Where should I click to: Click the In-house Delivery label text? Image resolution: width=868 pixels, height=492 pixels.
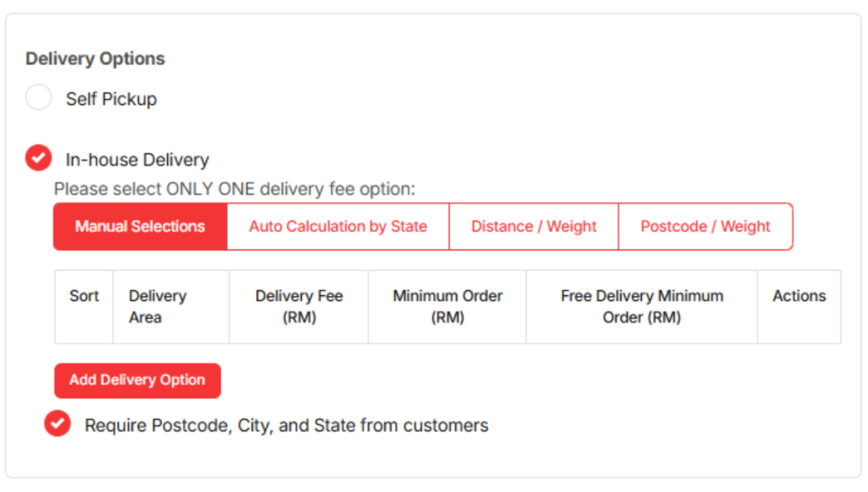point(137,159)
